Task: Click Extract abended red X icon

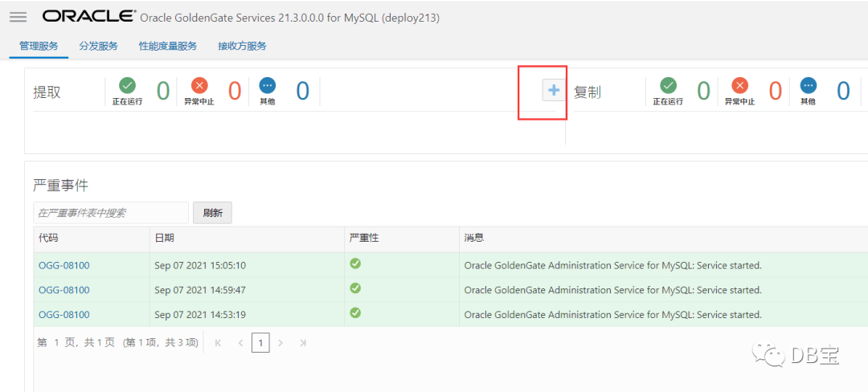Action: coord(199,86)
